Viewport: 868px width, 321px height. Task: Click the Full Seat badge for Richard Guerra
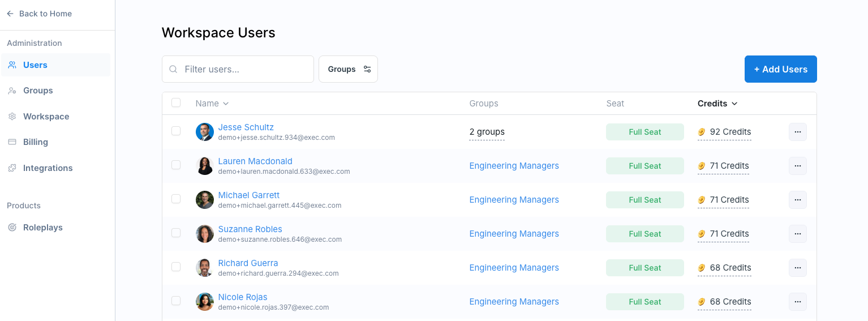click(644, 268)
